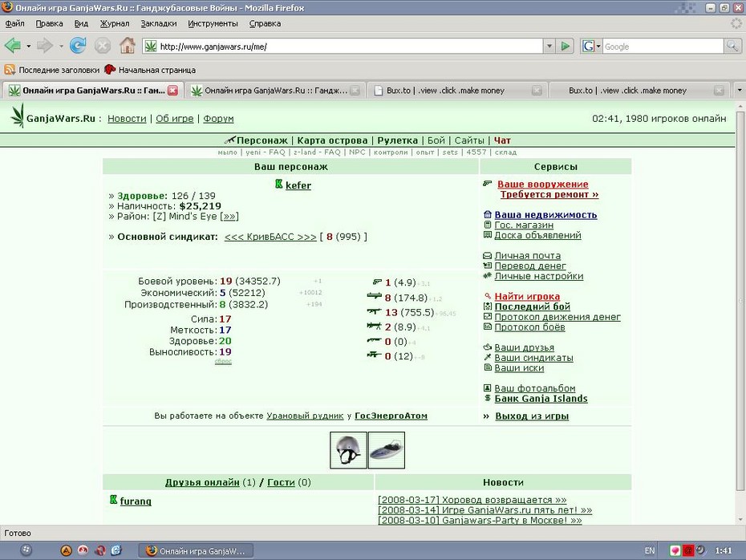Open the Журнал menu
The width and height of the screenshot is (746, 560).
point(114,23)
